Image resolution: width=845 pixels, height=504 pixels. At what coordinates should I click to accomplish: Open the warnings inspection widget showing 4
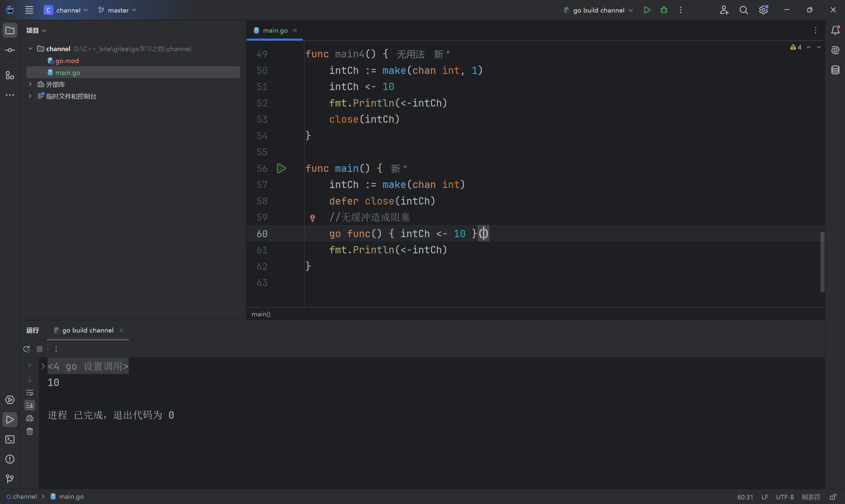point(795,47)
